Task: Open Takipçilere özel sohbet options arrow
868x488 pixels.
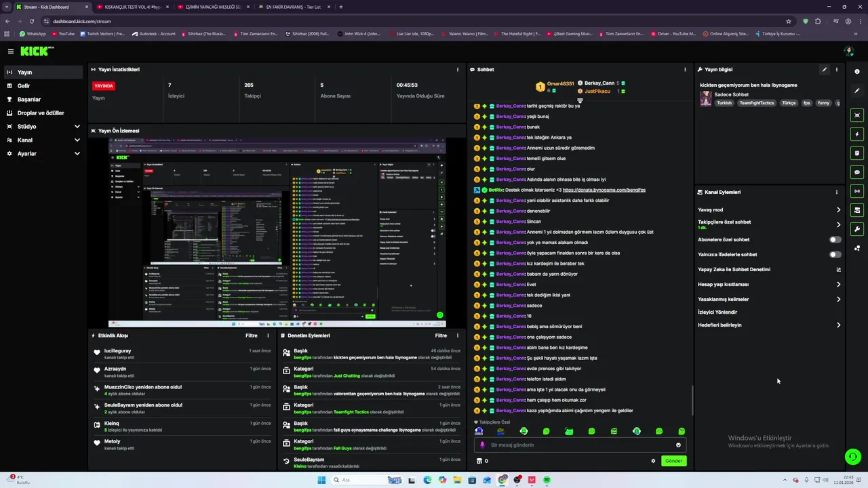Action: 838,224
